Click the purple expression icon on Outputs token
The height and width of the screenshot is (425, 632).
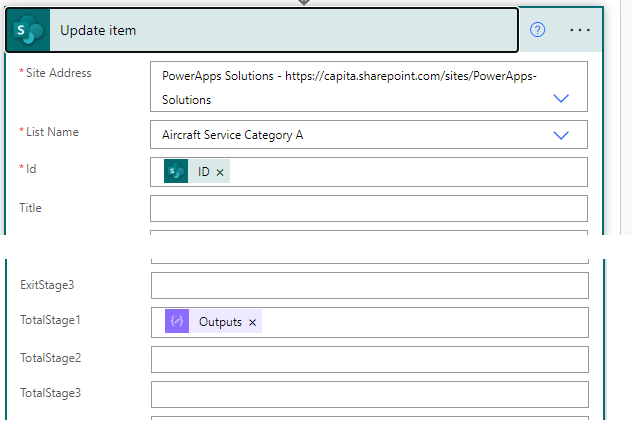pos(177,321)
